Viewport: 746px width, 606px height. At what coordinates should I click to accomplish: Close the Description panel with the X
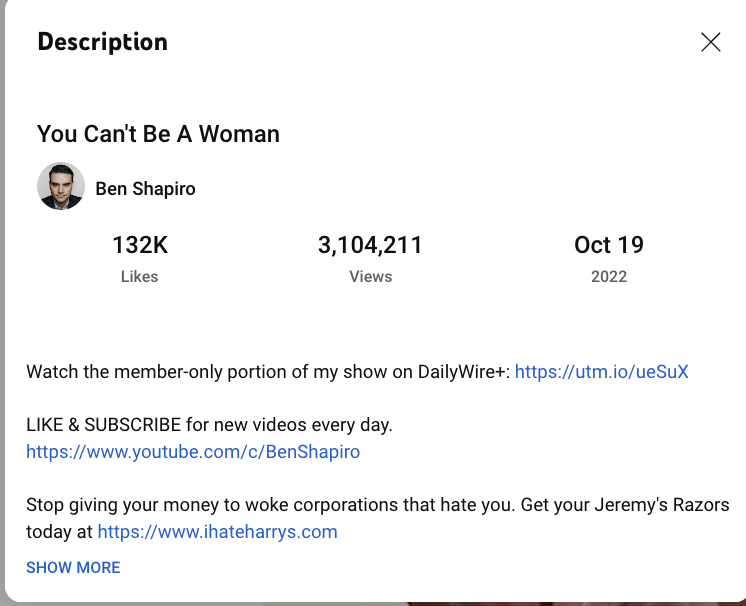coord(710,42)
